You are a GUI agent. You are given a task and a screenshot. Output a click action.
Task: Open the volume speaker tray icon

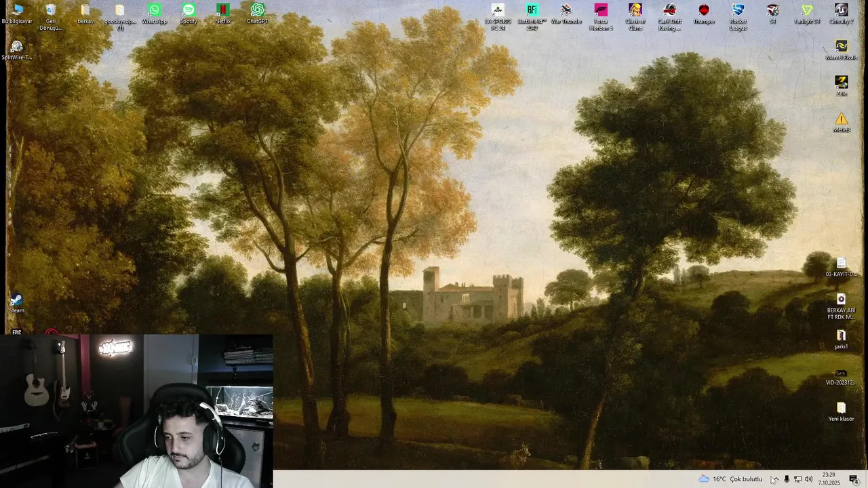click(808, 479)
